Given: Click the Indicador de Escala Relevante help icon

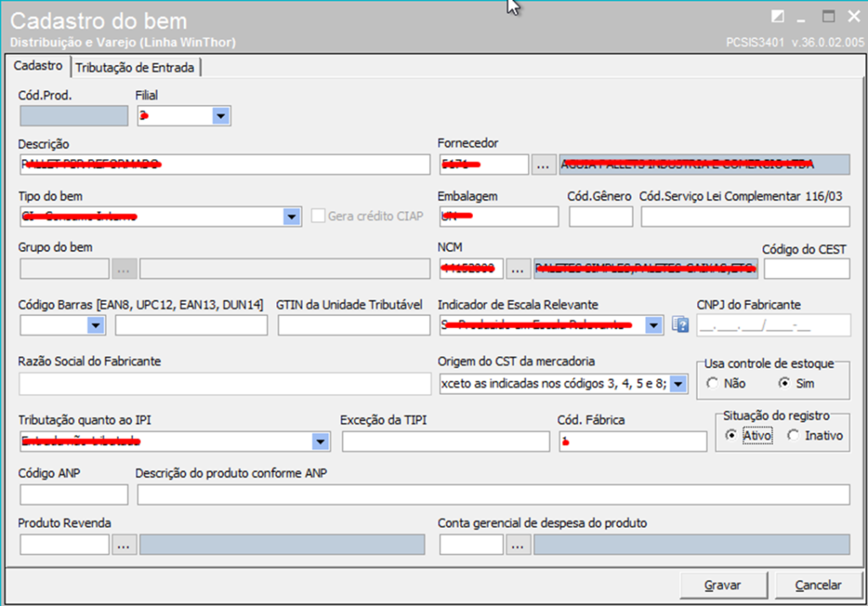Looking at the screenshot, I should [679, 325].
